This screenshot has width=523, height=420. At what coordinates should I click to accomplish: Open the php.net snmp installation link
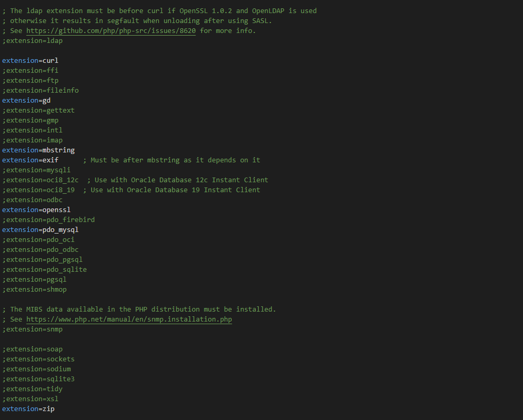(129, 319)
